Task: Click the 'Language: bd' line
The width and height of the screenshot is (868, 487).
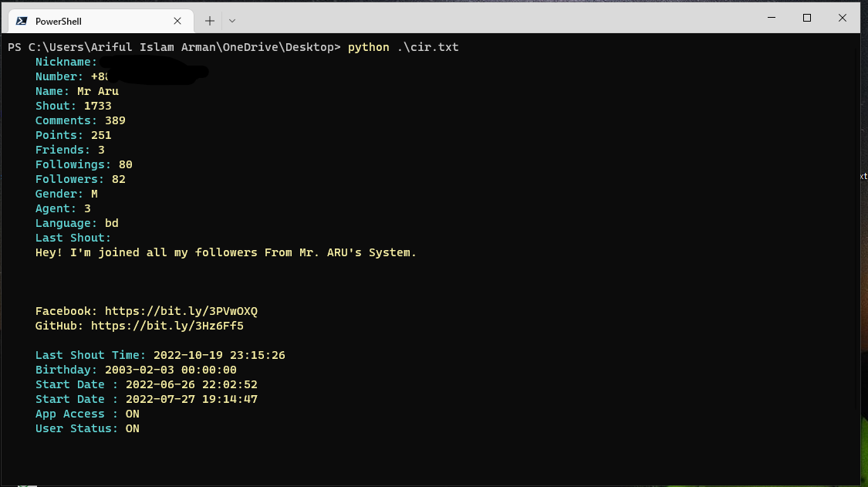Action: pos(77,223)
